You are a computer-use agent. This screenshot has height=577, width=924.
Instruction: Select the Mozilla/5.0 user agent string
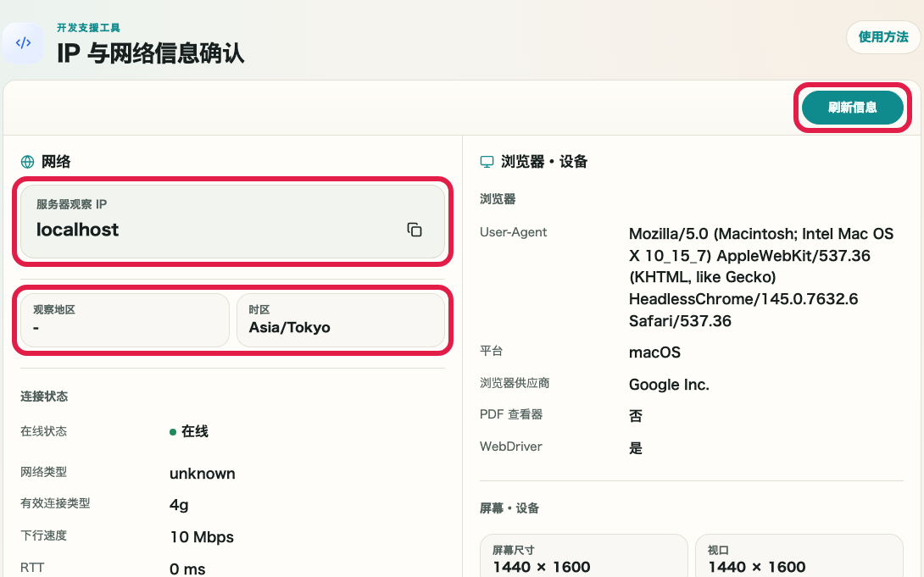point(761,277)
